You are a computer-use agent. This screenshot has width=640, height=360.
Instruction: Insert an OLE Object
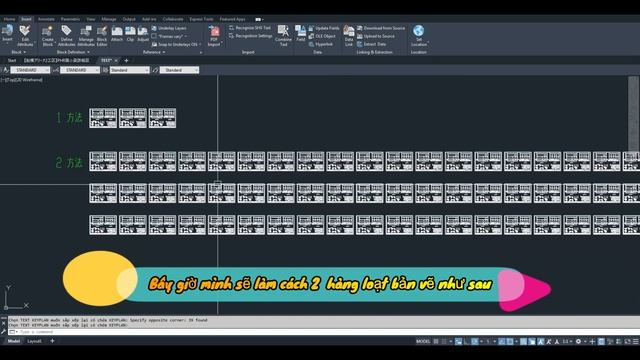coord(322,36)
